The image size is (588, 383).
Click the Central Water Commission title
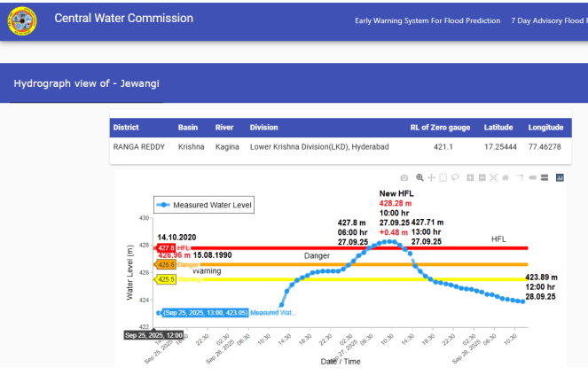pyautogui.click(x=123, y=19)
